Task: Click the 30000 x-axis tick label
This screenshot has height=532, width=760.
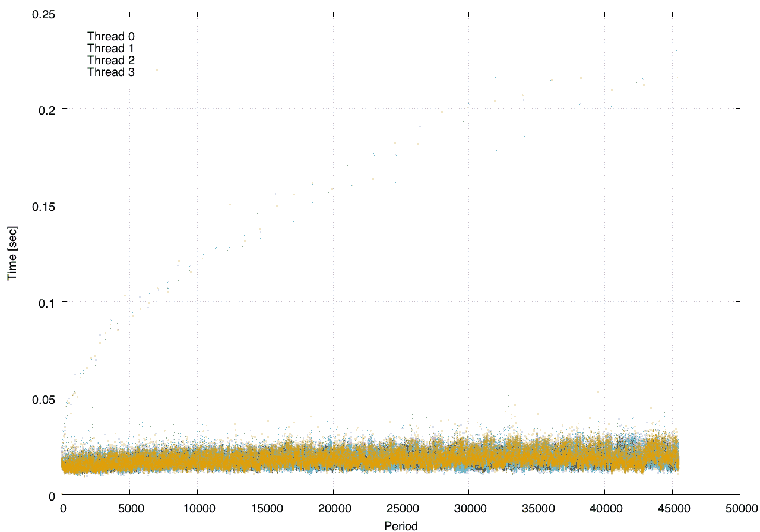Action: coord(469,508)
